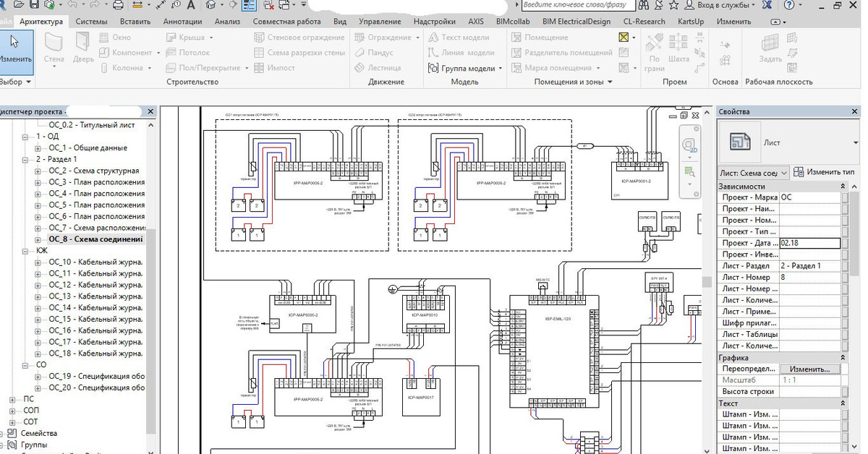Collapse the Зависимости section in Properties

[843, 187]
